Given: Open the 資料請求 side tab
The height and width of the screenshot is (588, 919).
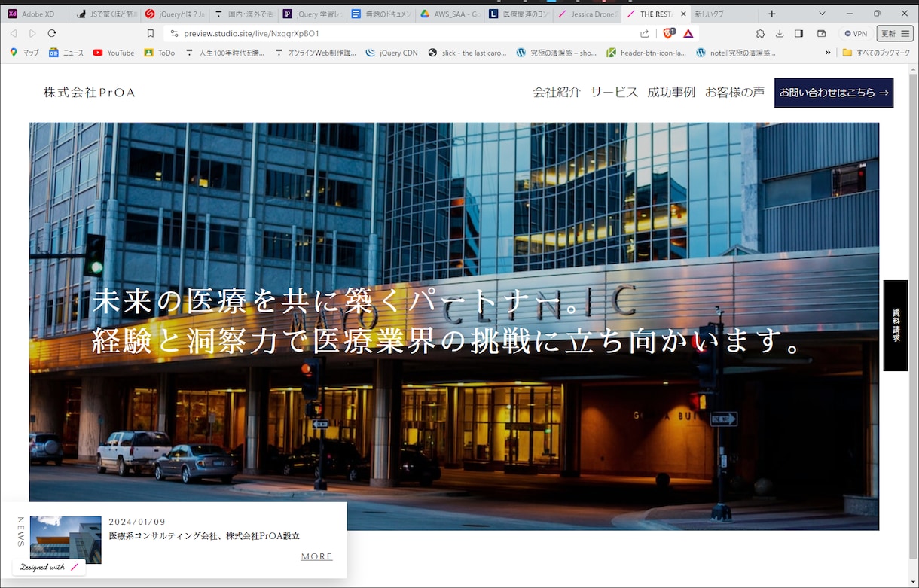Looking at the screenshot, I should pos(896,325).
